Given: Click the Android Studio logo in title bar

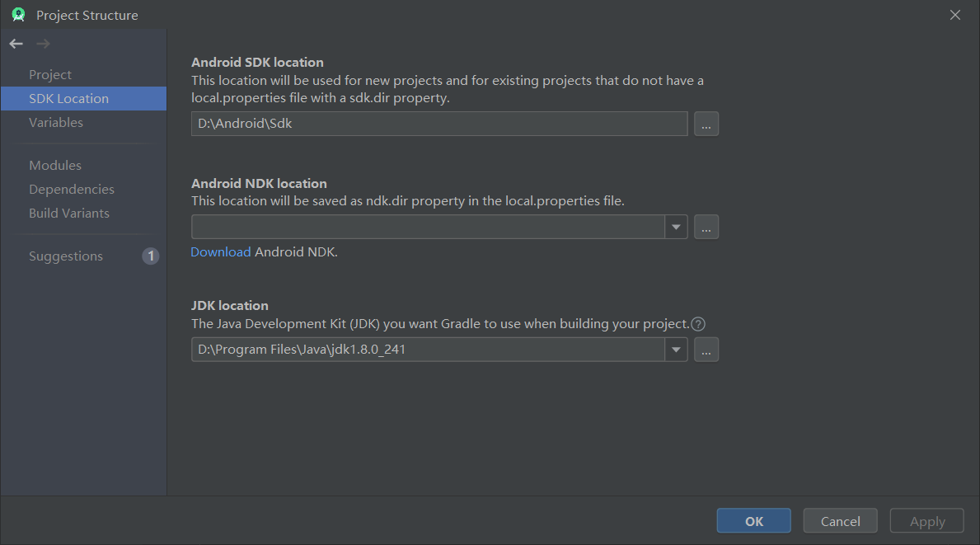Looking at the screenshot, I should coord(18,15).
